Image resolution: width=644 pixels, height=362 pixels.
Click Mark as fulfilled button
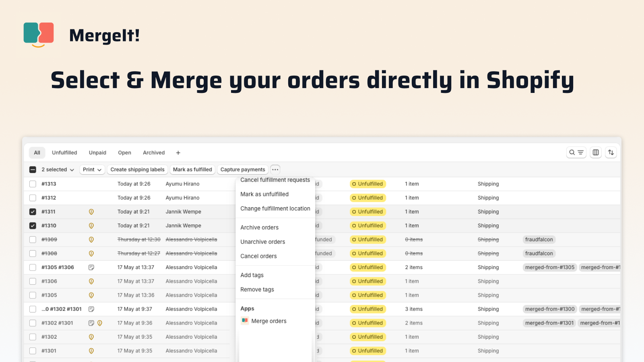[192, 170]
